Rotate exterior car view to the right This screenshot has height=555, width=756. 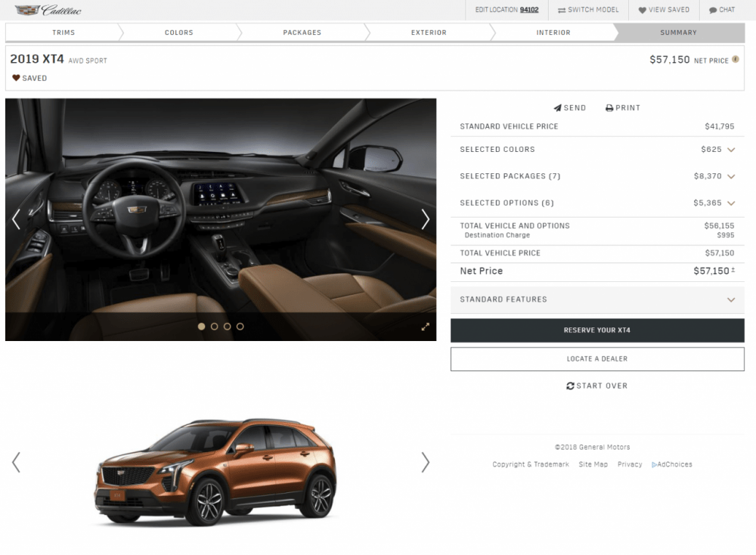[425, 462]
